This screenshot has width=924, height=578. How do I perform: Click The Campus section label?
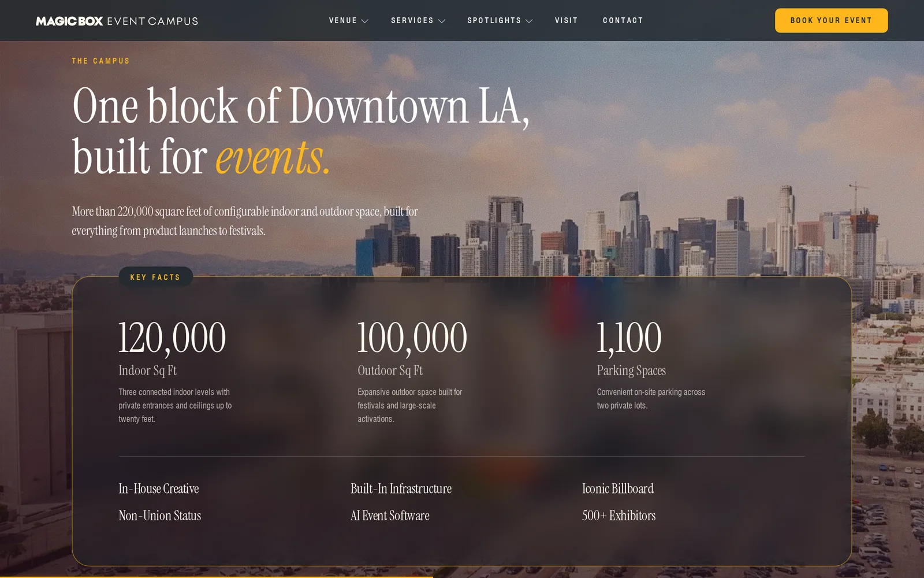tap(100, 61)
